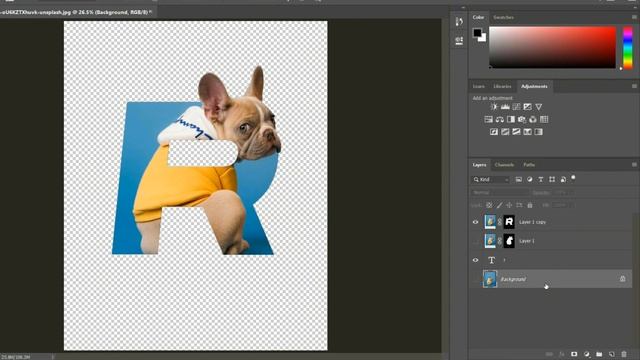Open the Layers panel menu
This screenshot has width=640, height=360.
(634, 164)
